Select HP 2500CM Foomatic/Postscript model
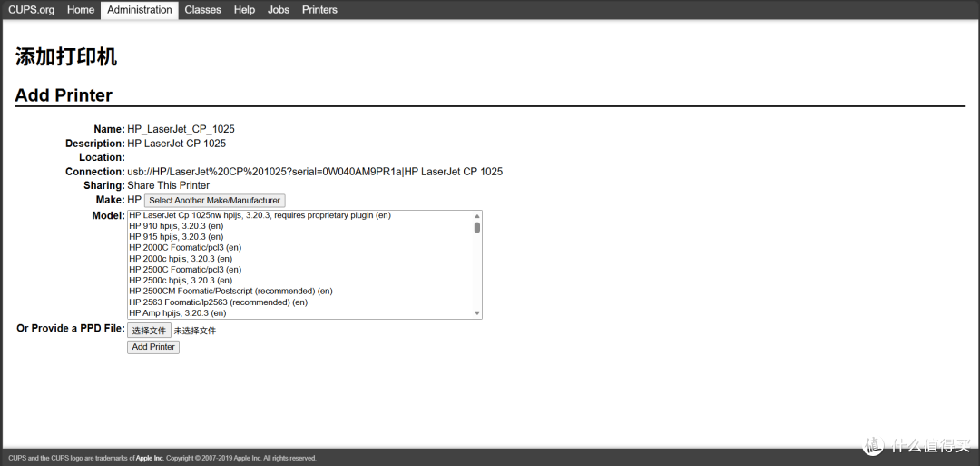 coord(300,291)
